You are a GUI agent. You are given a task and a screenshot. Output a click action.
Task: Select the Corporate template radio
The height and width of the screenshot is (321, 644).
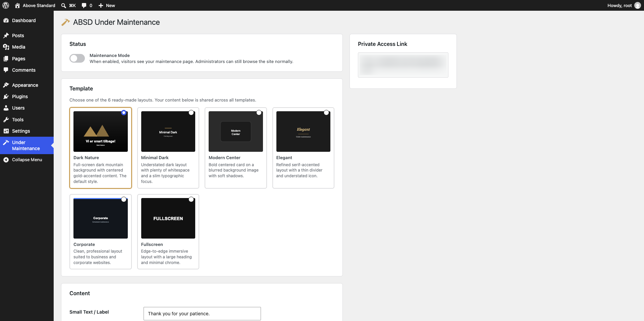[x=124, y=199]
